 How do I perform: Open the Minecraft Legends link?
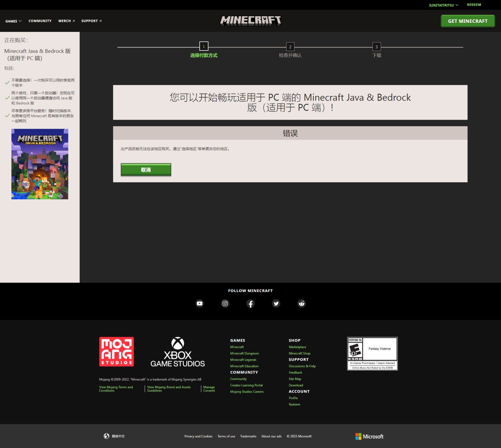click(243, 360)
